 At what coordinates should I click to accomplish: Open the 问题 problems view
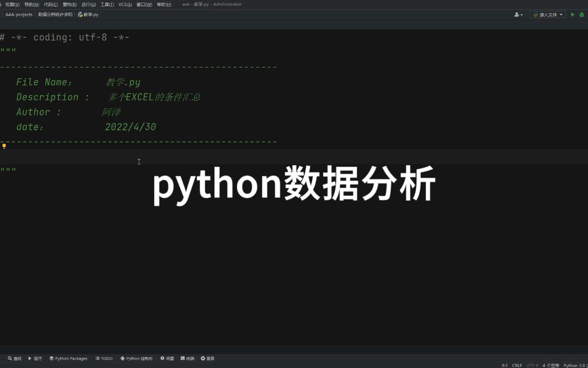(167, 358)
